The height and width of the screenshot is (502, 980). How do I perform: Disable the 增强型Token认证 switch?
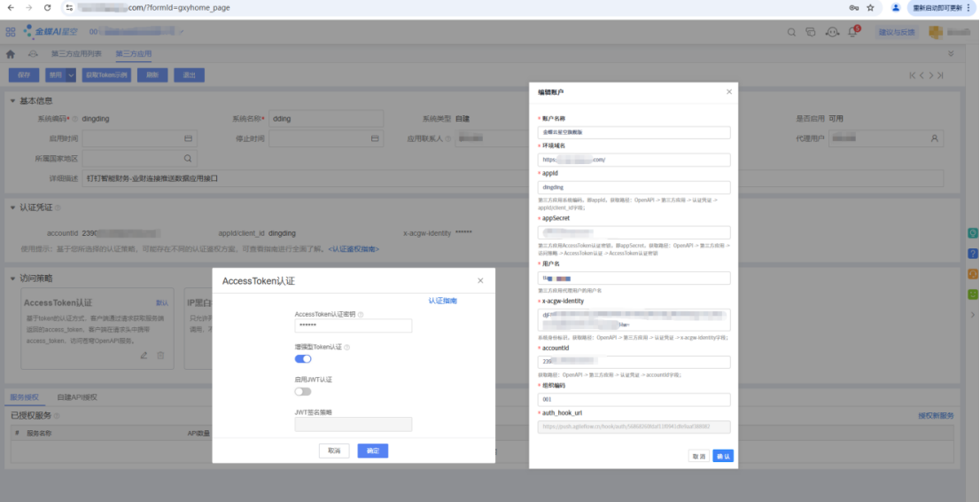303,358
